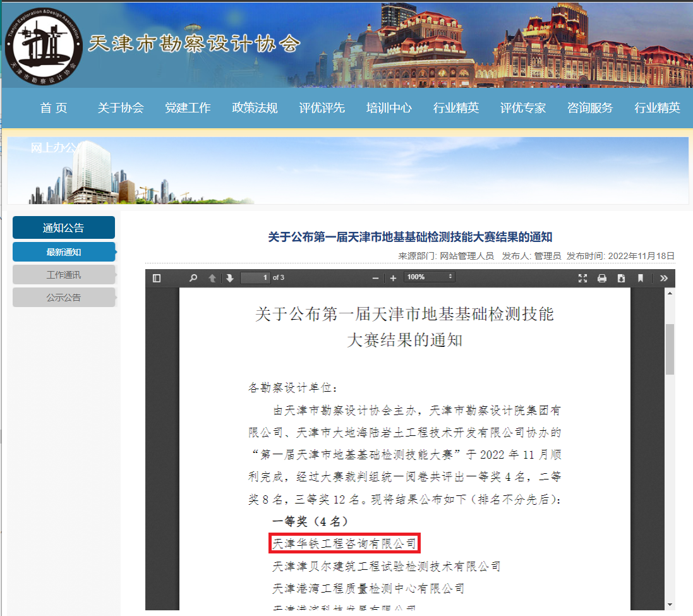
Task: Toggle the PDF viewer sidebar
Action: [x=157, y=278]
